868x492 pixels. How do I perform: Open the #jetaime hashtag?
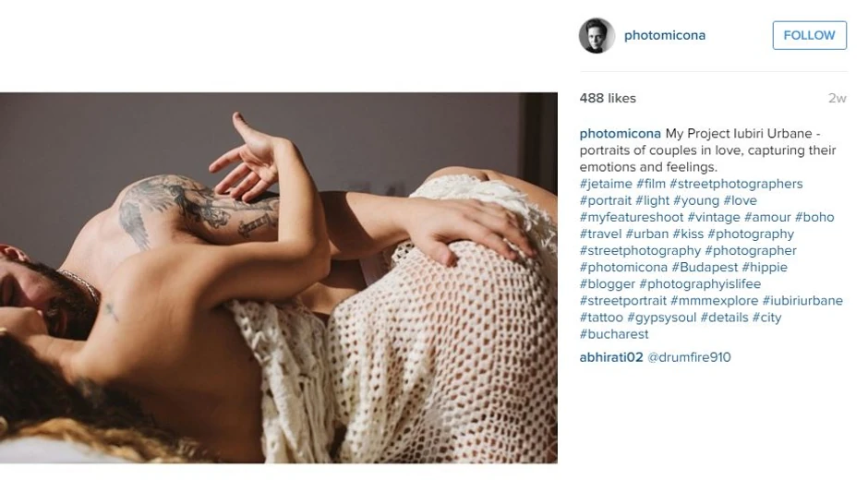coord(606,184)
